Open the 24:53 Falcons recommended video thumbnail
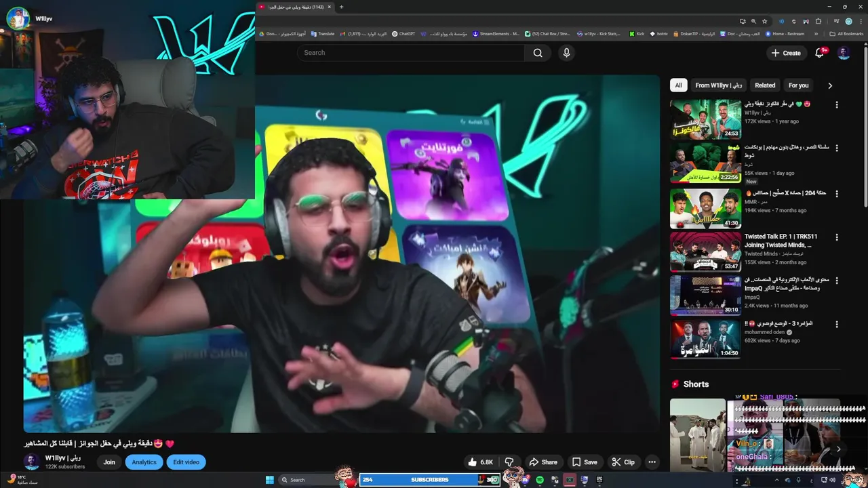Screen dimensions: 868x488 pyautogui.click(x=705, y=119)
